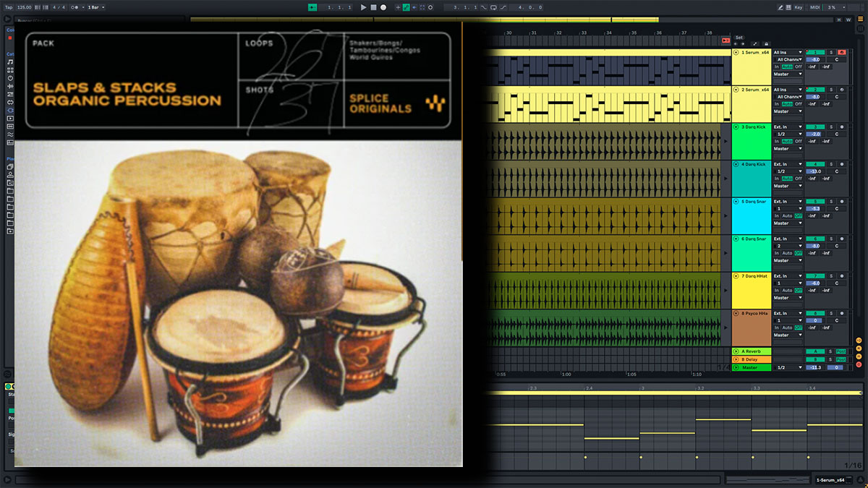868x488 pixels.
Task: Click the Master volume field -11.3
Action: (815, 367)
